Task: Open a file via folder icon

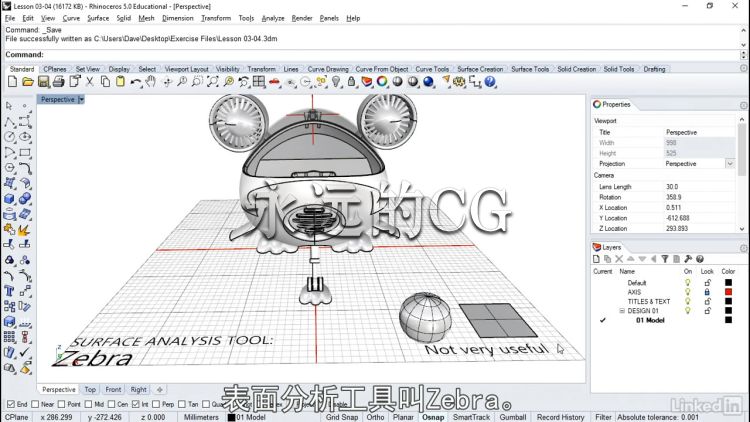Action: pos(28,82)
